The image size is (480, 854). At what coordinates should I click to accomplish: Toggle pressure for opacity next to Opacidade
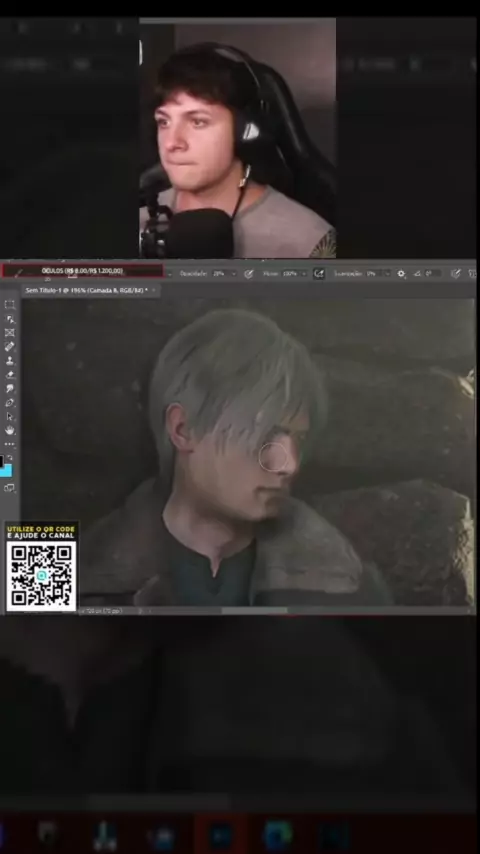coord(248,274)
